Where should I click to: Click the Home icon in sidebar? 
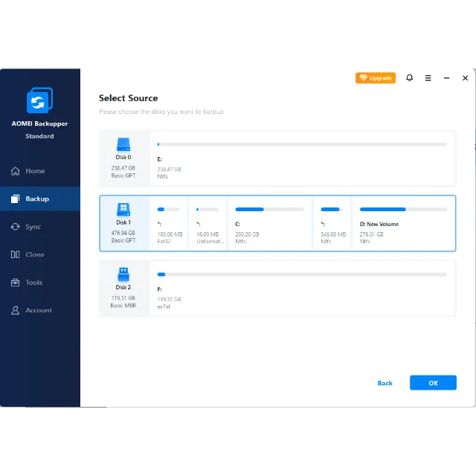16,171
